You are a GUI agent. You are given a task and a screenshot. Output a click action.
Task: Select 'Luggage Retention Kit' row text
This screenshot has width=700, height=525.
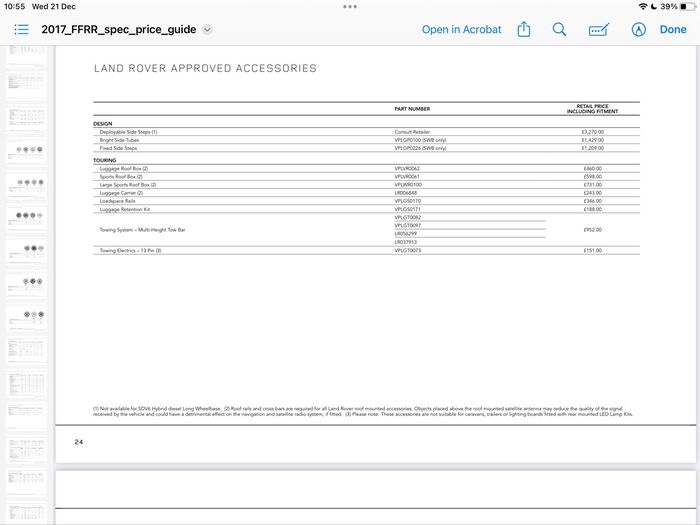click(125, 209)
